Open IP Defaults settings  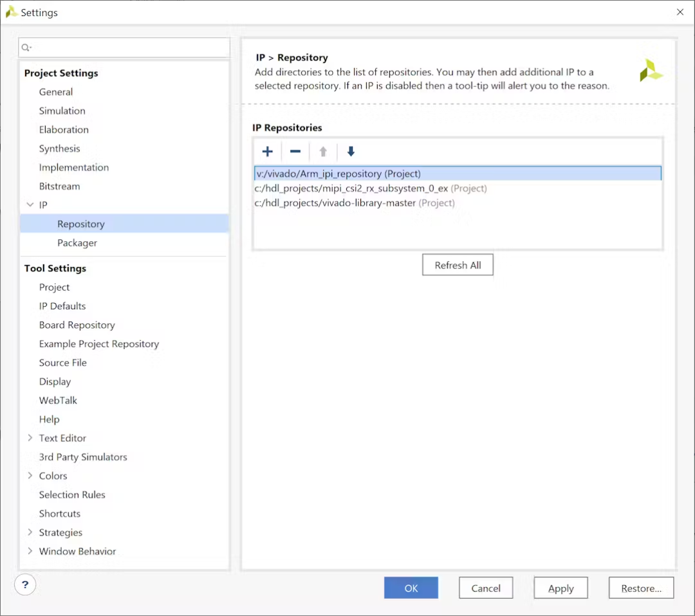pos(62,306)
